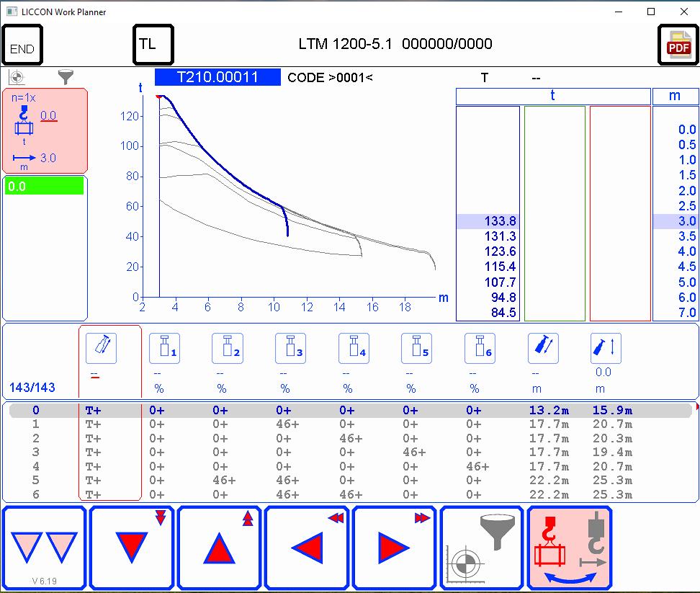This screenshot has width=700, height=593.
Task: Click the 22.2m boom length in row 5
Action: (x=549, y=480)
